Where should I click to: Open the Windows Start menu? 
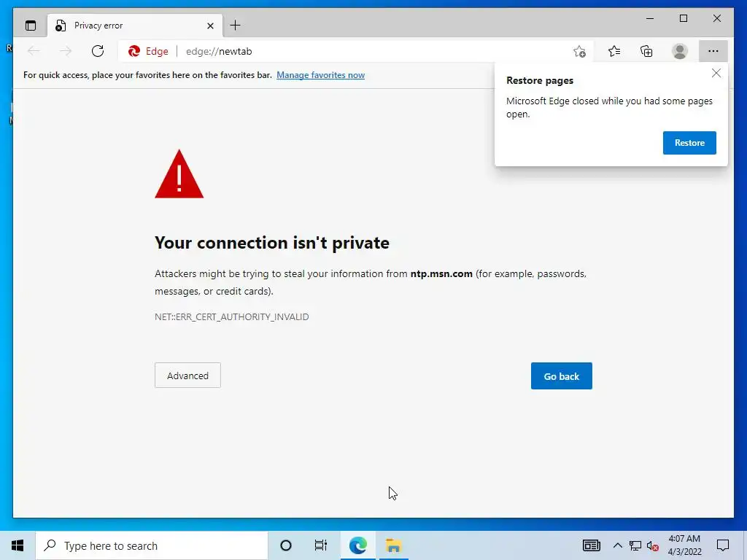(x=18, y=545)
